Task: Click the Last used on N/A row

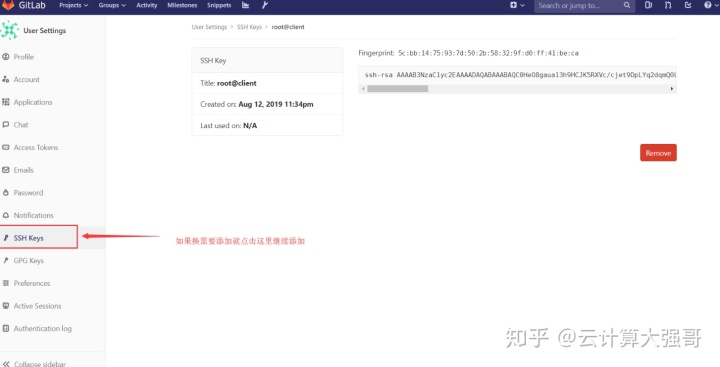Action: coord(267,125)
